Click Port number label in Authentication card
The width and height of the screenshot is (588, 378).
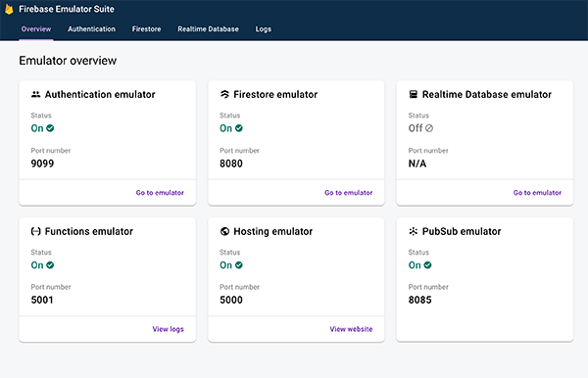[51, 151]
